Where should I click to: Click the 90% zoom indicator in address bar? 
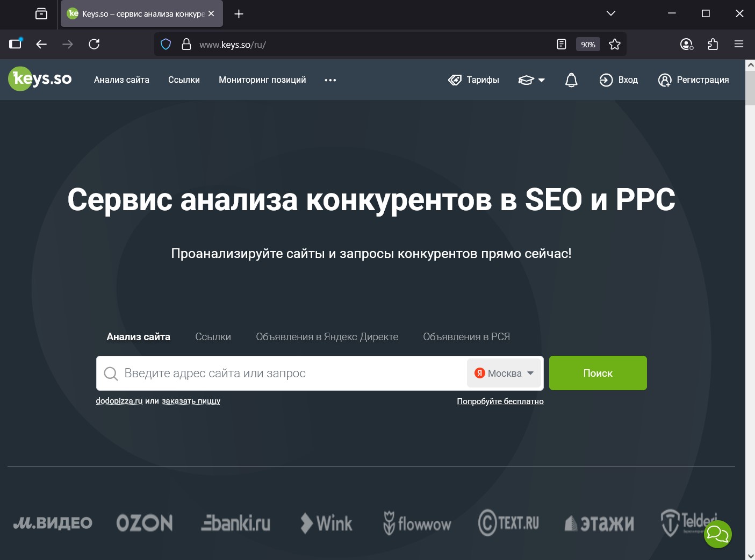tap(588, 44)
